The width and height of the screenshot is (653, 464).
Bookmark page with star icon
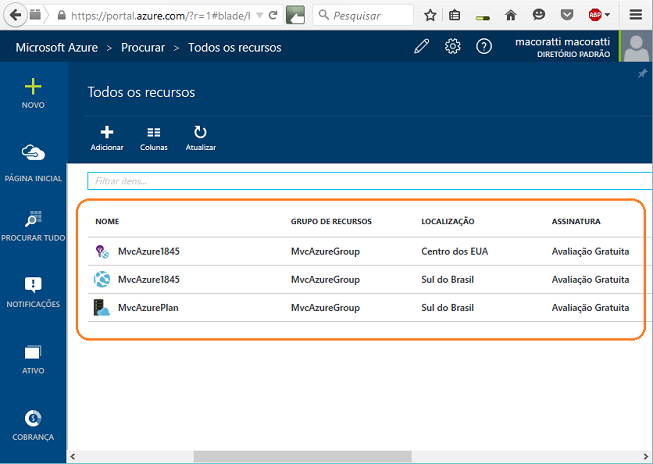click(x=430, y=15)
